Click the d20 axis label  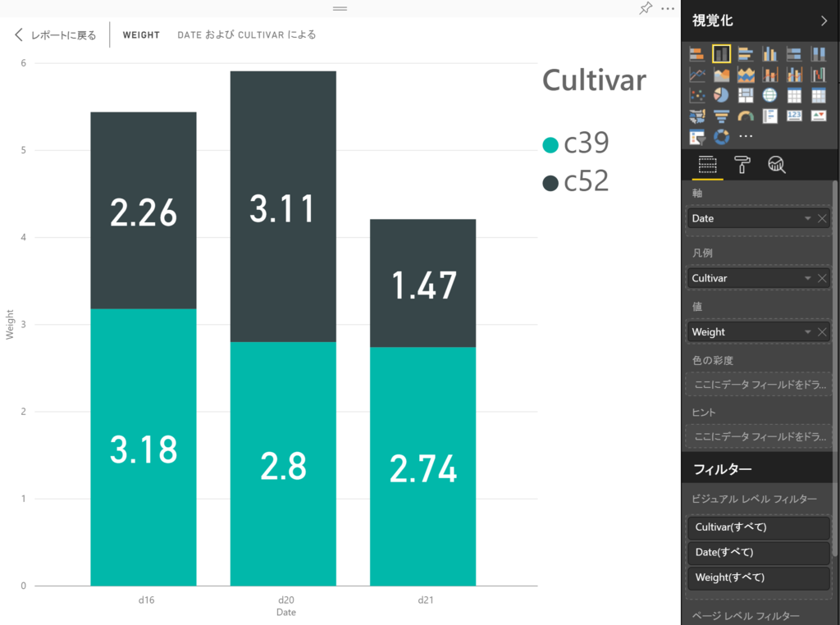click(x=286, y=600)
